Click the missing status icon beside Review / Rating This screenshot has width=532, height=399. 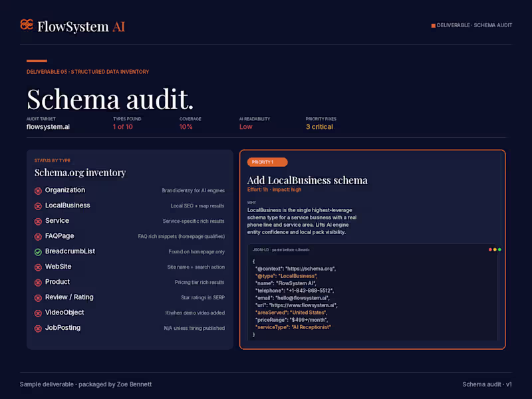coord(38,298)
